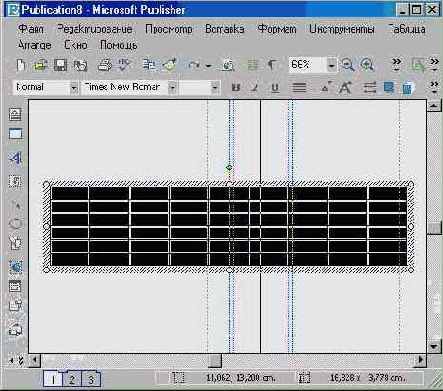
Task: Open the Undo history dropdown arrow
Action: (x=208, y=66)
